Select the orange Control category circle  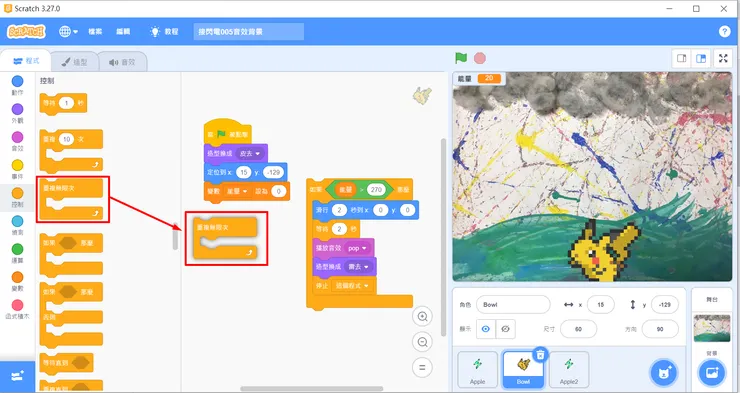click(x=17, y=193)
